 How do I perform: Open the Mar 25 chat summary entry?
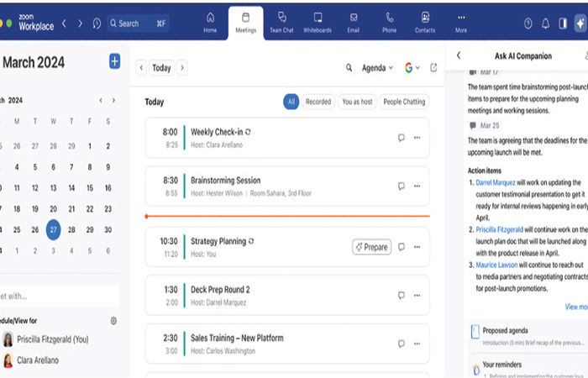point(484,125)
